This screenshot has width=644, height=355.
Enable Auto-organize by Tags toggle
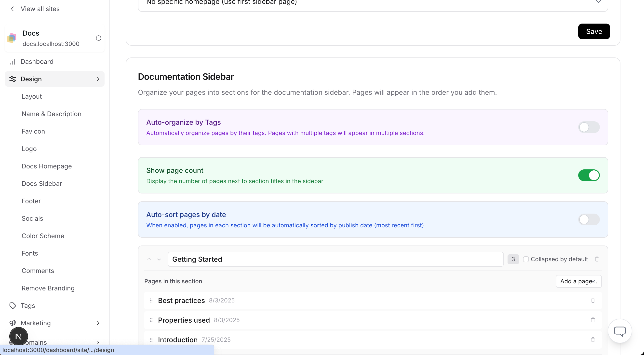point(589,127)
